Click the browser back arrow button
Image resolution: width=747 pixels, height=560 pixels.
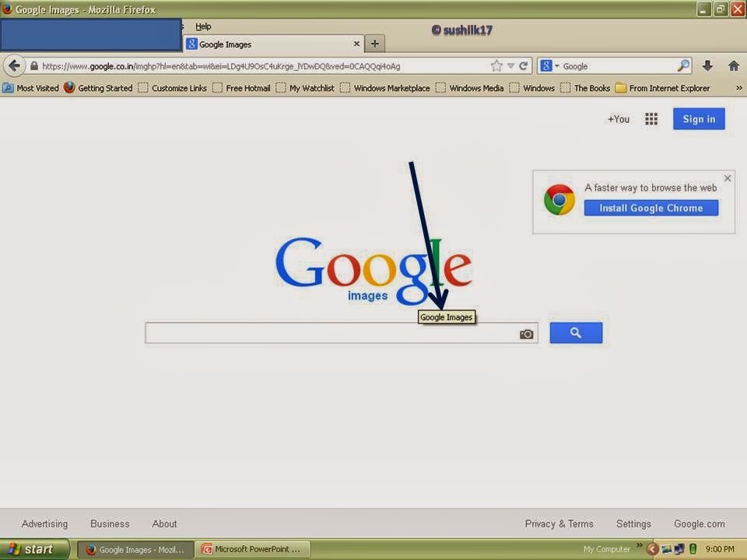click(x=14, y=66)
